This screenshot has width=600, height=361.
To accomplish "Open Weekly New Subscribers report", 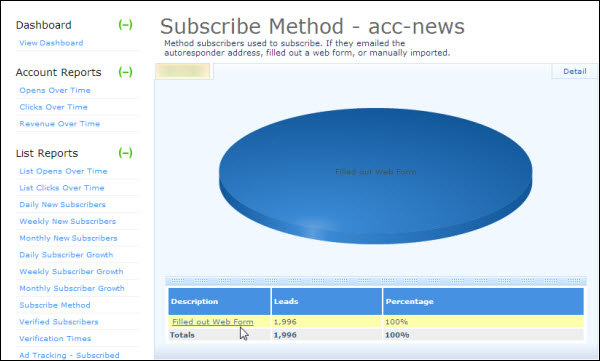I will click(68, 221).
